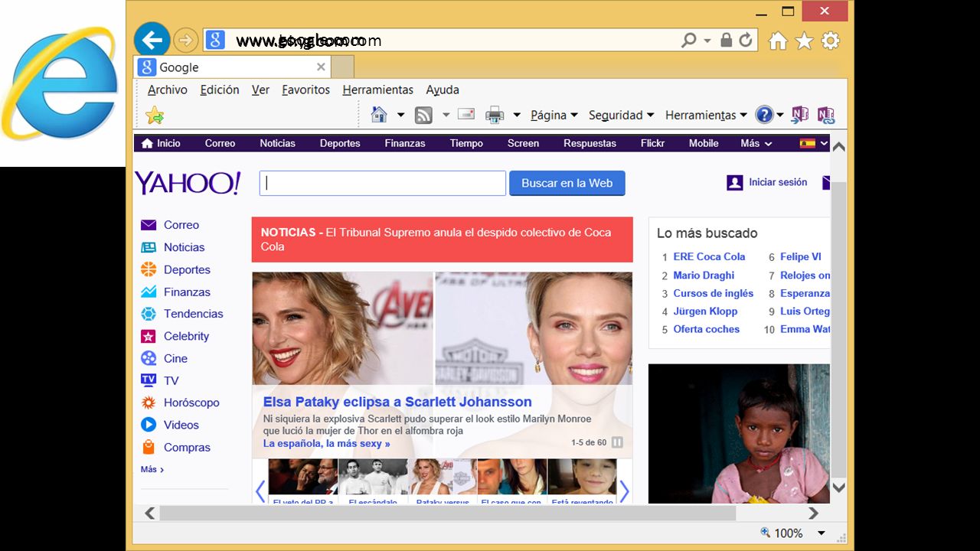980x551 pixels.
Task: Open the Ayuda menu
Action: tap(443, 90)
